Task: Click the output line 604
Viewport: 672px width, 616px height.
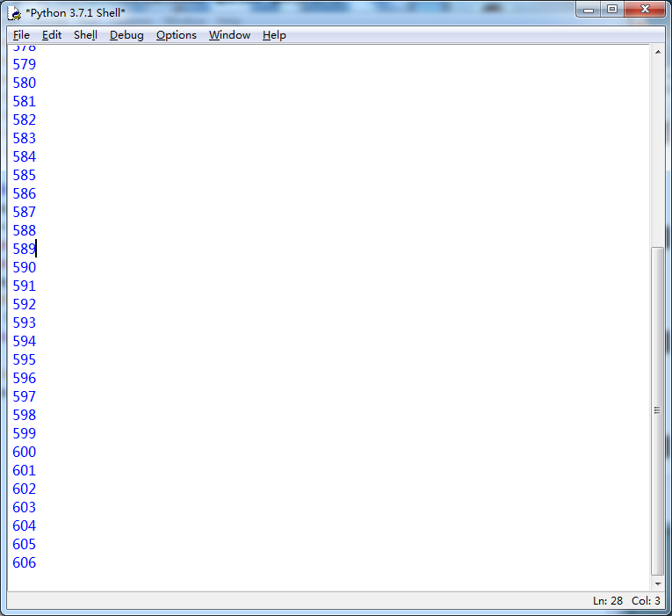Action: pyautogui.click(x=25, y=526)
